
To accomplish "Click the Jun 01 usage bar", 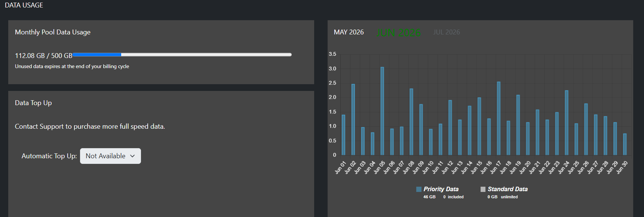I will point(343,135).
